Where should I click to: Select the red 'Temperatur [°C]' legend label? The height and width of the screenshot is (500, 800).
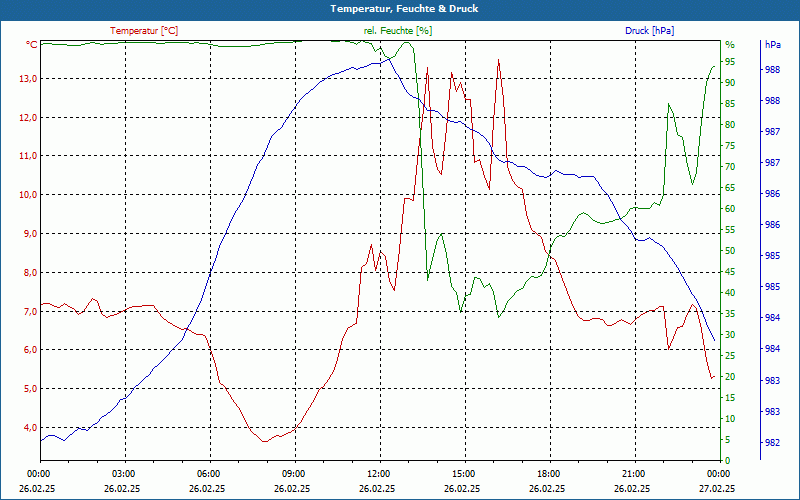tap(144, 31)
